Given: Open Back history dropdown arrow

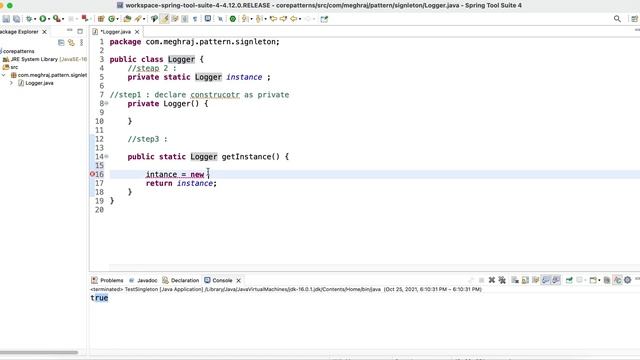Looking at the screenshot, I should tap(300, 19).
